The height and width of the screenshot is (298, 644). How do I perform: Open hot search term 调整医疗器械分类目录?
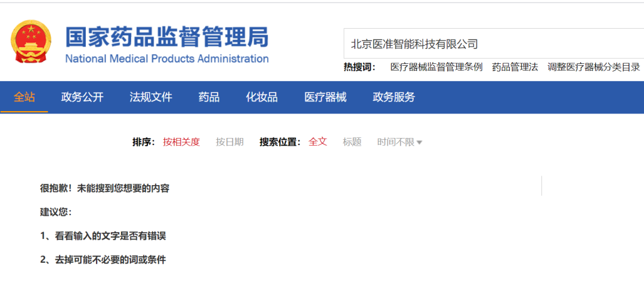594,67
